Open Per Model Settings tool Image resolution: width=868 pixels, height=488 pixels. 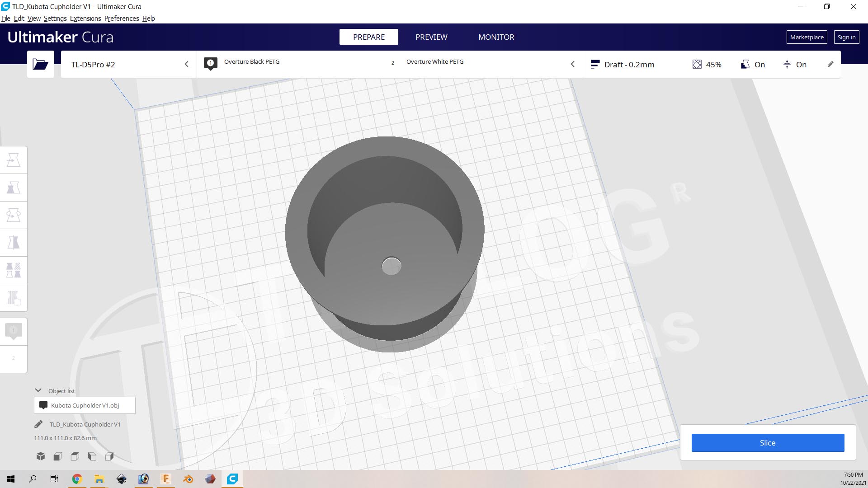tap(14, 270)
